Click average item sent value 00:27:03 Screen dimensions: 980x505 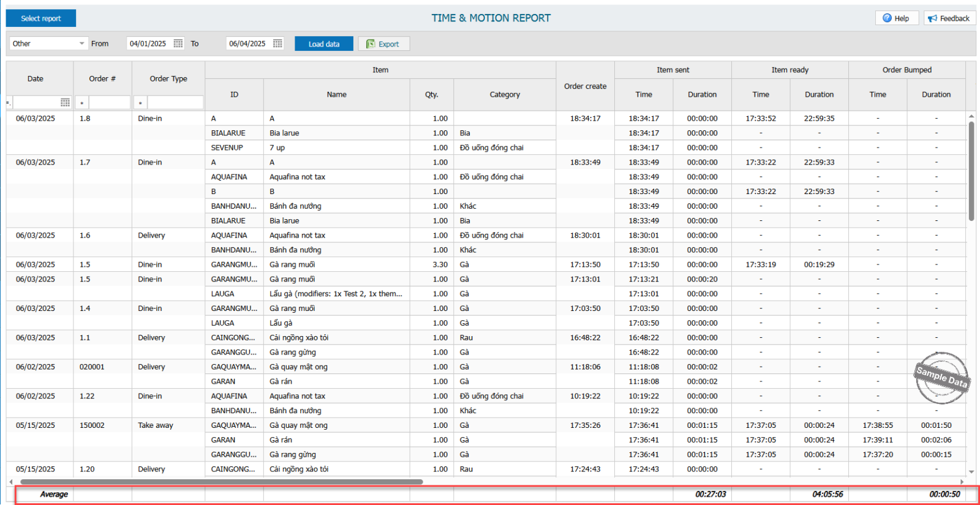[710, 494]
